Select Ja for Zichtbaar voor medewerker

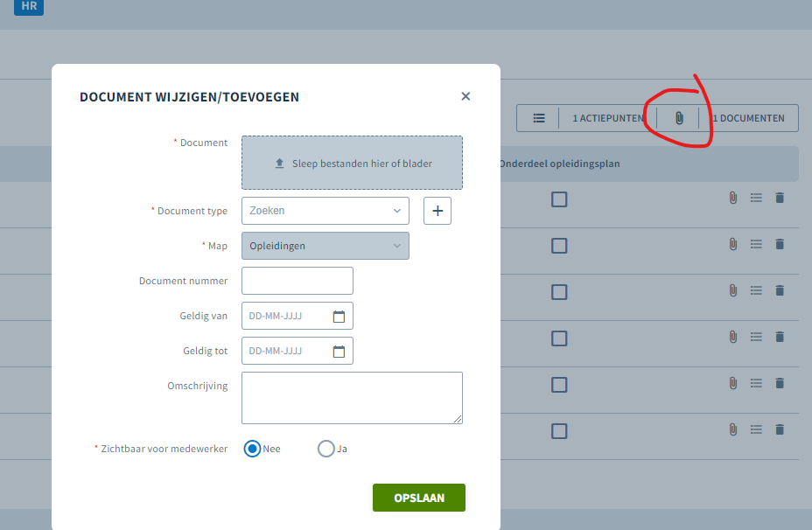pyautogui.click(x=325, y=449)
